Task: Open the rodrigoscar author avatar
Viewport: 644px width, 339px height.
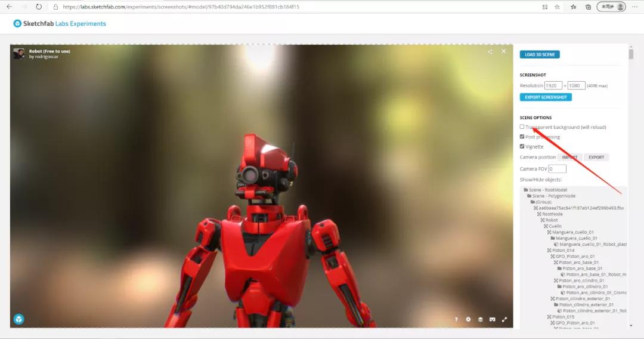Action: pos(19,54)
